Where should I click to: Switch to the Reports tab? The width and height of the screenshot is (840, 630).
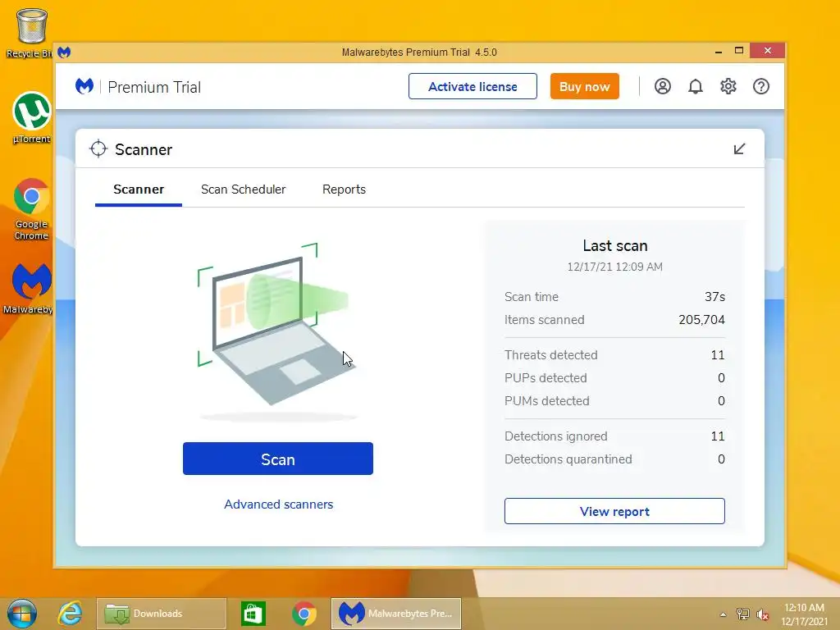[344, 189]
